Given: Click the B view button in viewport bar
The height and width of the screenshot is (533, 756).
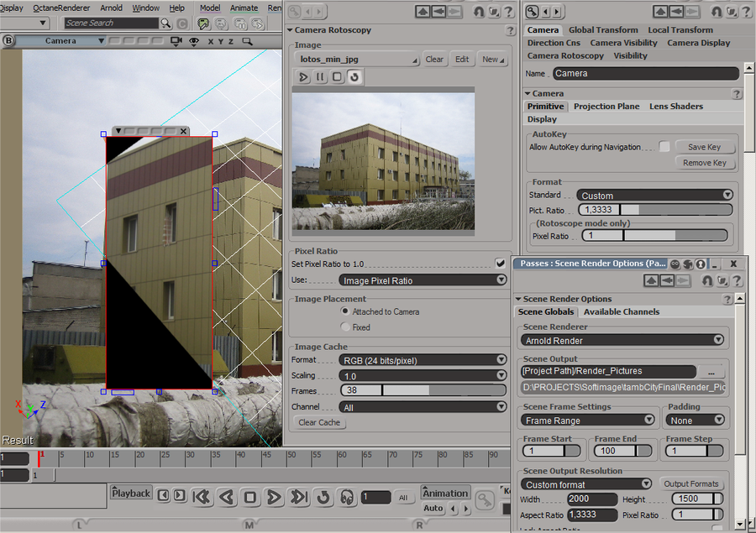Looking at the screenshot, I should tap(8, 40).
